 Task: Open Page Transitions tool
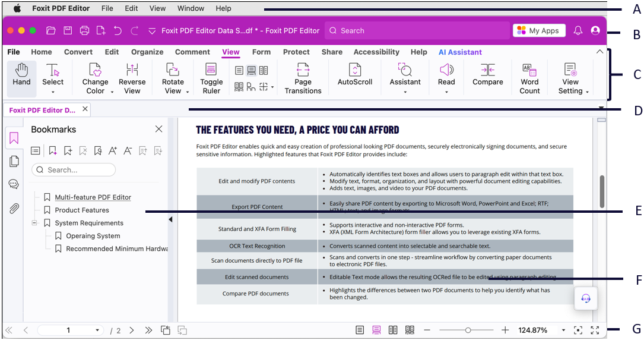(x=303, y=78)
